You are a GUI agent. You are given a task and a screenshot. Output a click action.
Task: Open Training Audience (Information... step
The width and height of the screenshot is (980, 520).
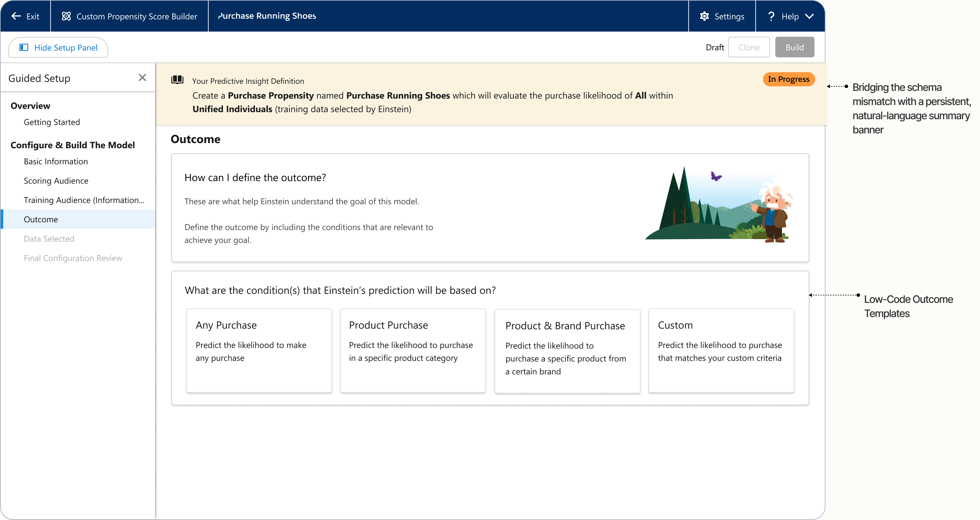click(x=84, y=200)
